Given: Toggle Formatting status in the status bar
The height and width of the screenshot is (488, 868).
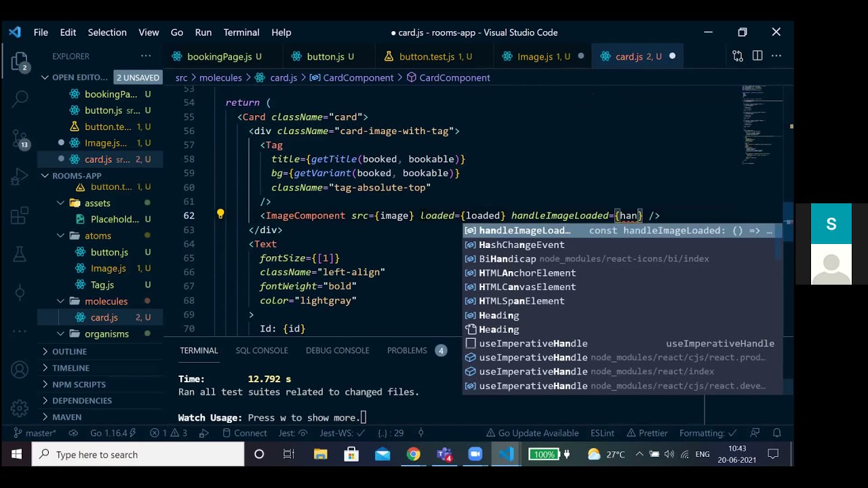Looking at the screenshot, I should tap(707, 433).
